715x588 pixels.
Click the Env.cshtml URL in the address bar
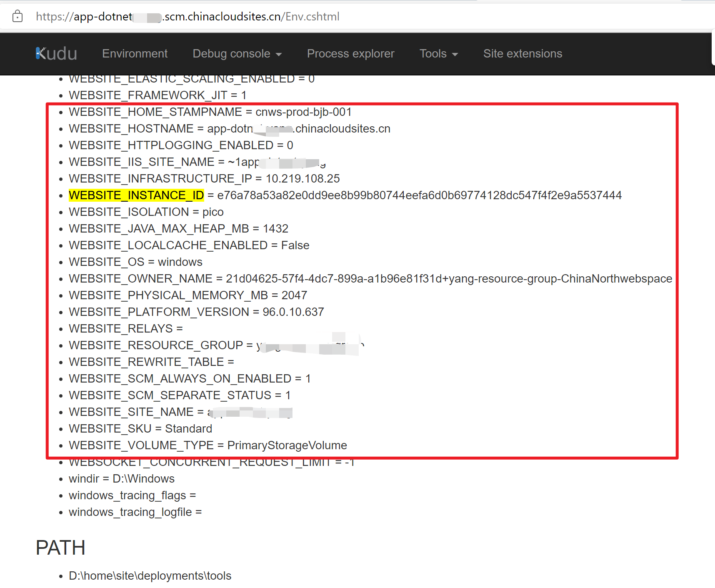pos(187,17)
